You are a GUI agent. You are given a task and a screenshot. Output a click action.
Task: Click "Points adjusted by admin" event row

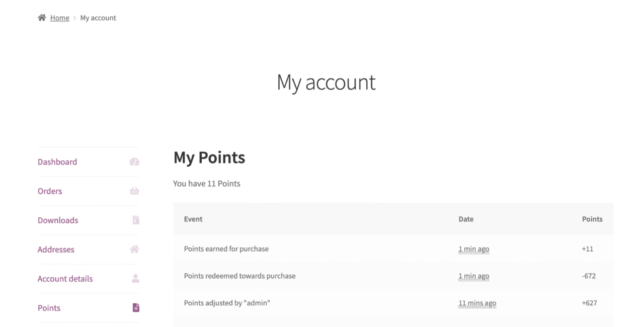pos(227,303)
